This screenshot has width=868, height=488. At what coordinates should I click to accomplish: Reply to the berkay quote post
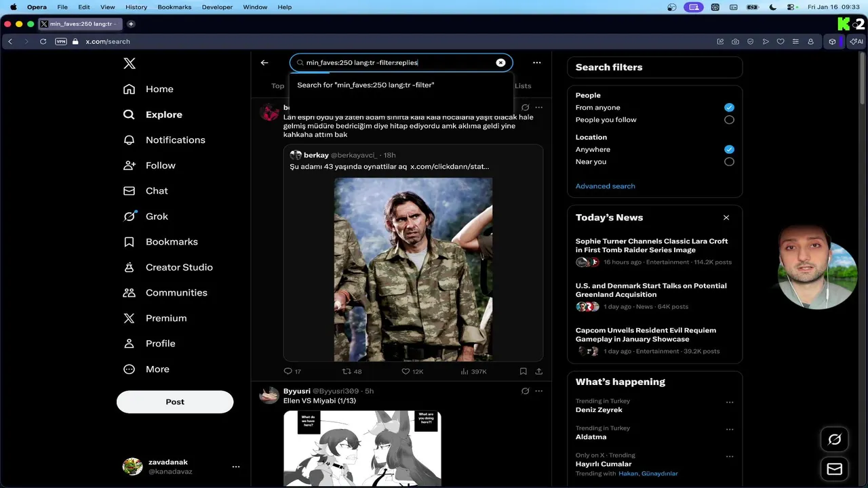292,371
